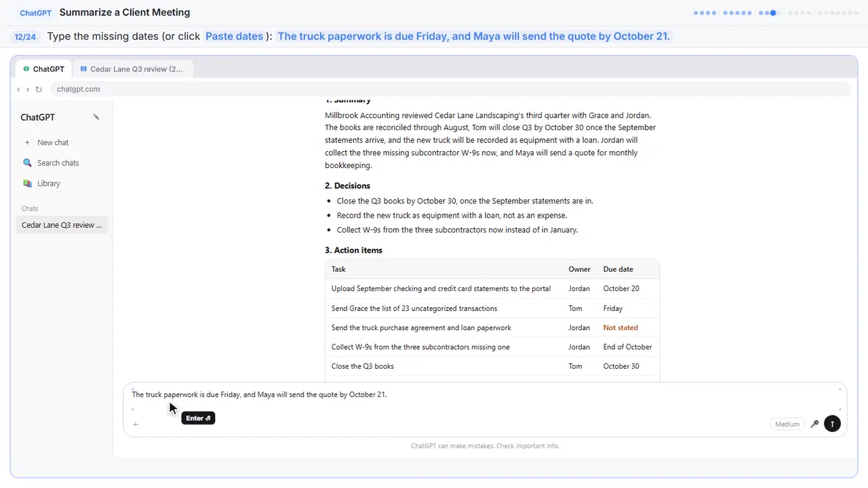Click the browser forward arrow
Viewport: 868px width, 488px height.
pos(28,89)
